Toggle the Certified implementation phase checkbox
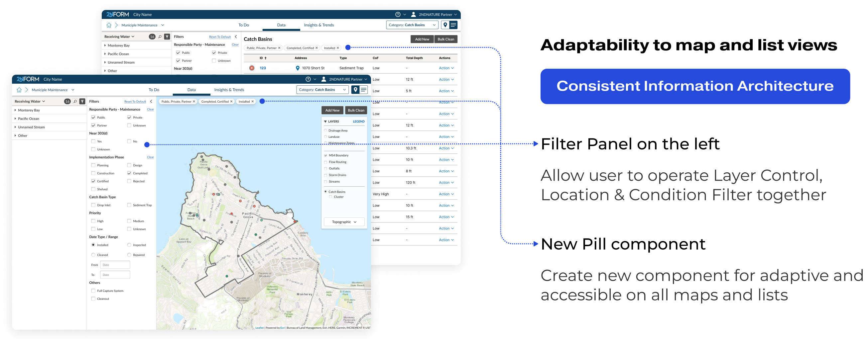868x344 pixels. 93,181
